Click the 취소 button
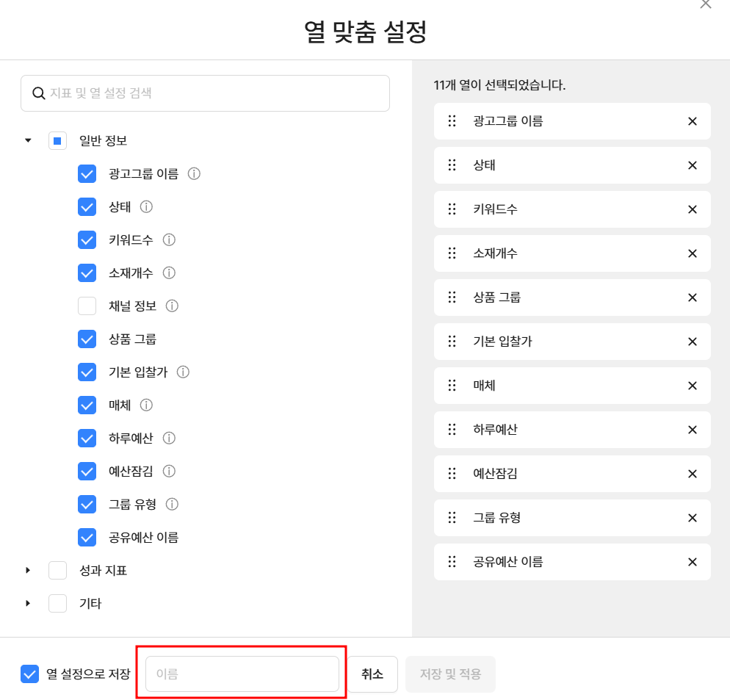 (x=372, y=674)
